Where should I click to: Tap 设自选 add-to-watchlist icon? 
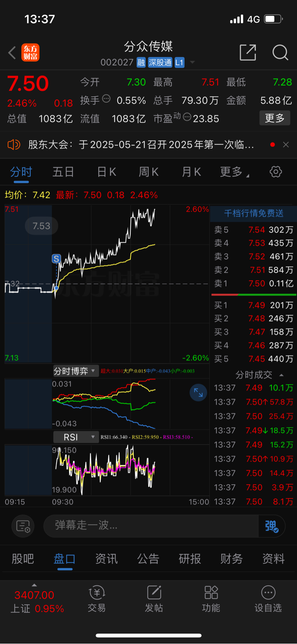pyautogui.click(x=268, y=599)
